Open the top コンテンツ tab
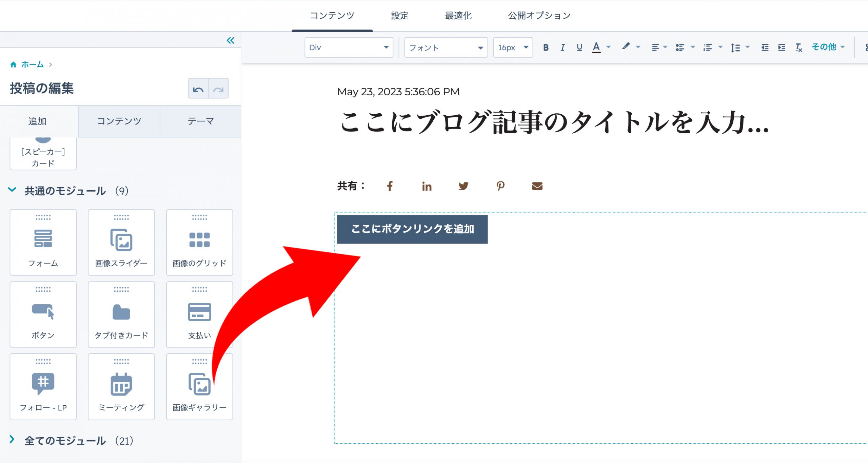This screenshot has width=868, height=463. pos(332,16)
